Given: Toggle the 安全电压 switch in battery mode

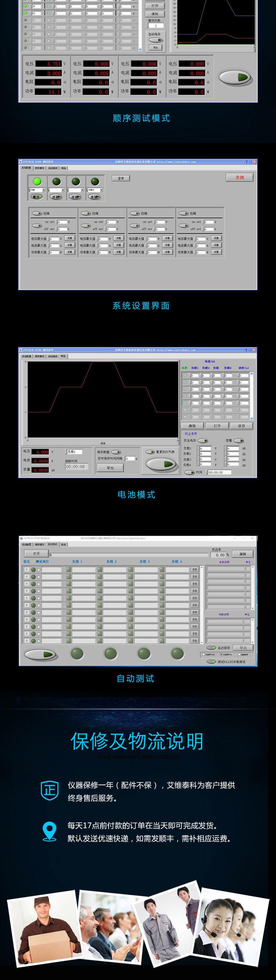Looking at the screenshot, I should tap(203, 441).
